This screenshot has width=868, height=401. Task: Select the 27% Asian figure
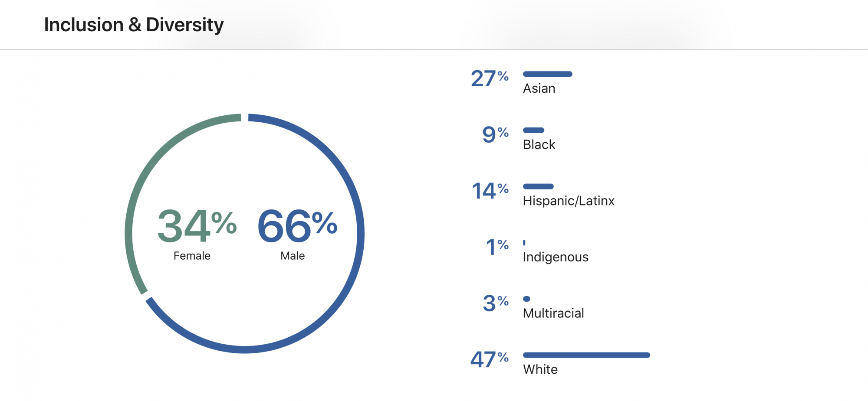click(x=490, y=78)
